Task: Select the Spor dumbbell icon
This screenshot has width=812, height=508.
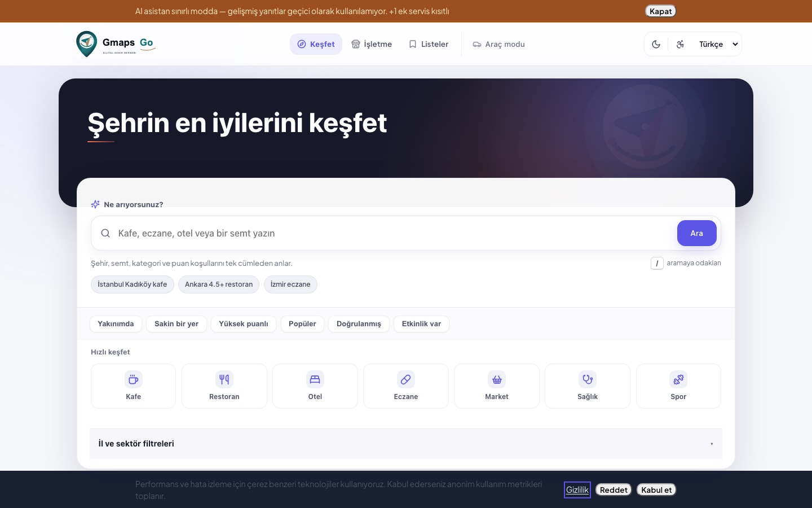Action: (678, 379)
